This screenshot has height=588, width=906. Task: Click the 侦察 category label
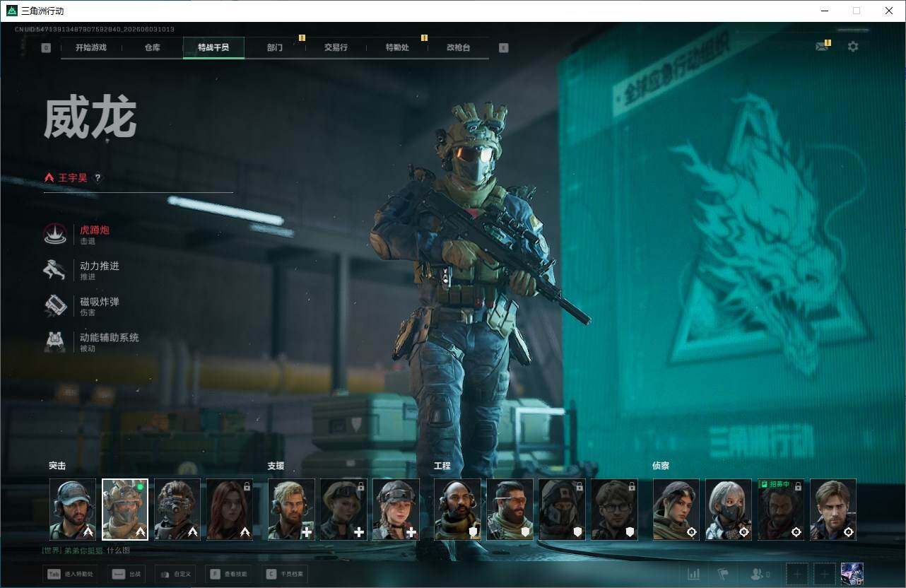click(661, 466)
